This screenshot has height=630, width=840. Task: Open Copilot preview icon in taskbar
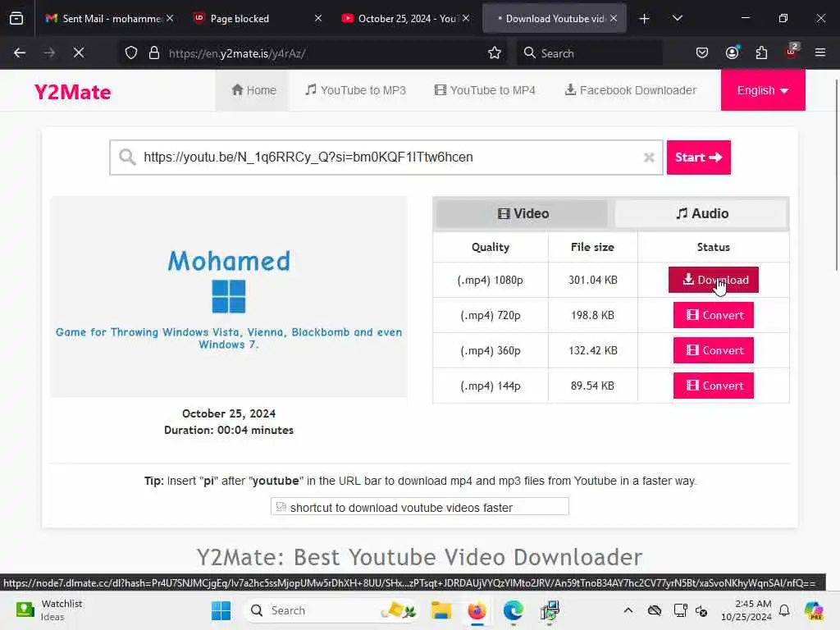[x=814, y=610]
